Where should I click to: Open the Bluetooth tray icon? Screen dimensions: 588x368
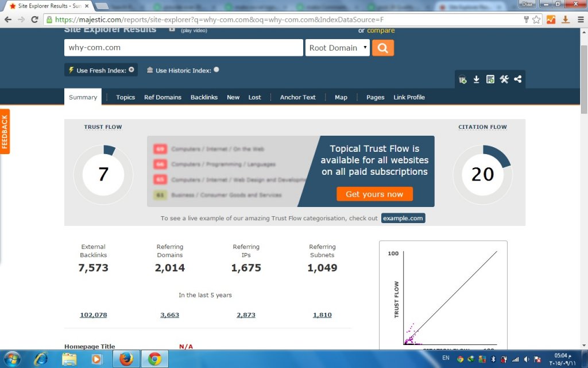(x=493, y=359)
